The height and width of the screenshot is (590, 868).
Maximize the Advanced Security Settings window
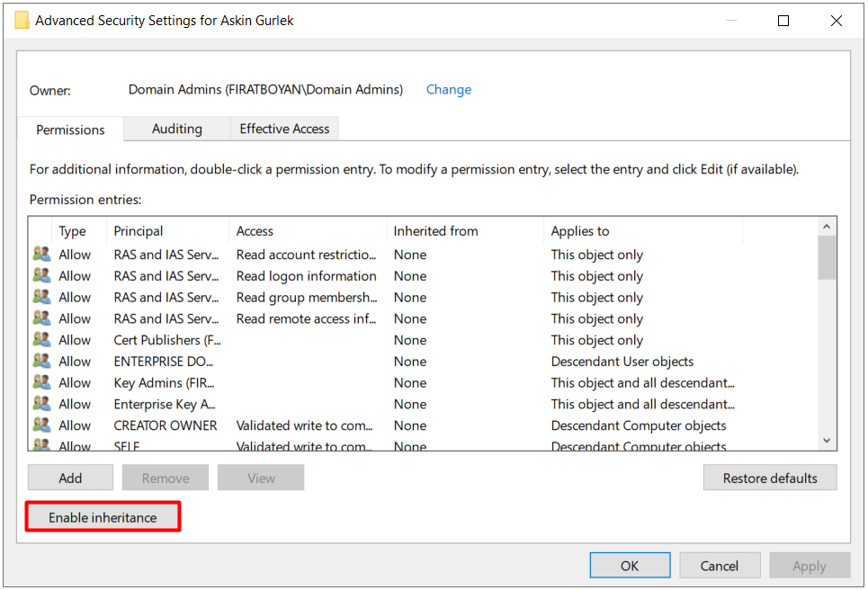[783, 21]
